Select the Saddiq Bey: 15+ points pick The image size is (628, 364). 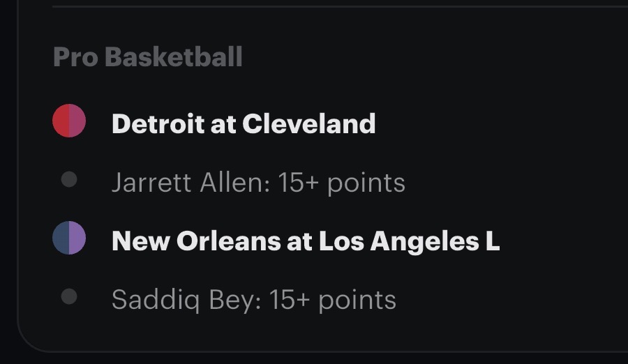[253, 300]
